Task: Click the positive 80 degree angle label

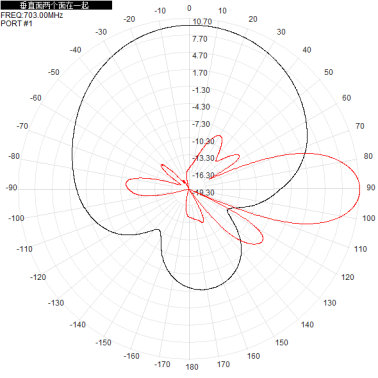Action: point(368,156)
